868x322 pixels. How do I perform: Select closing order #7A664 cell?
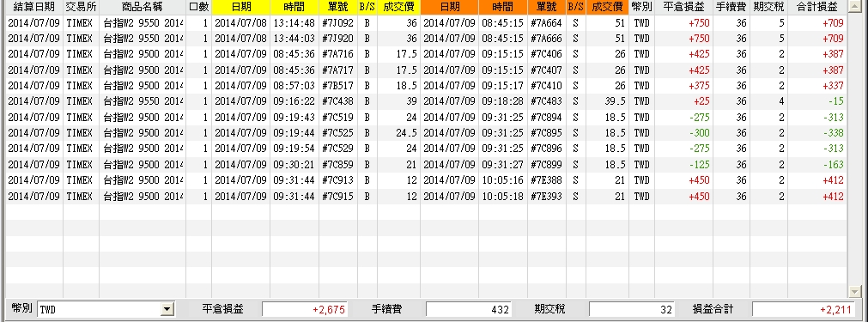(x=546, y=23)
